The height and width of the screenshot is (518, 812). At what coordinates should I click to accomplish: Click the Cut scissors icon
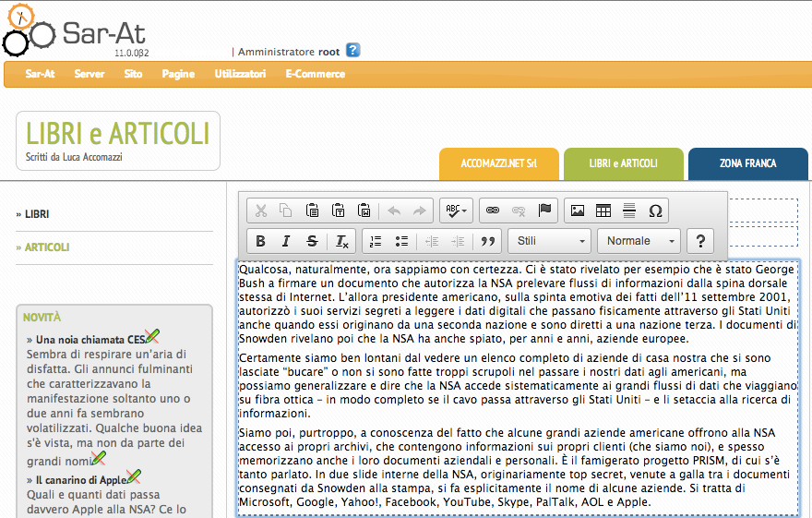click(261, 211)
